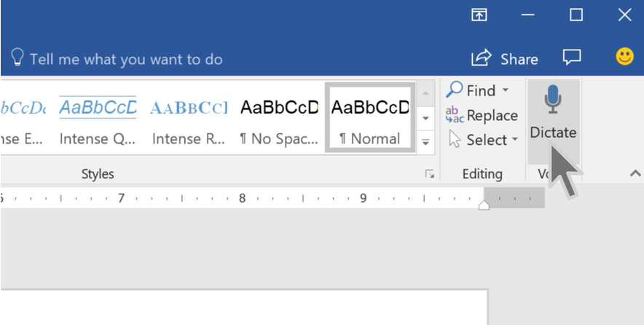This screenshot has width=644, height=325.
Task: Click the Tell me lightbulb icon
Action: click(17, 58)
